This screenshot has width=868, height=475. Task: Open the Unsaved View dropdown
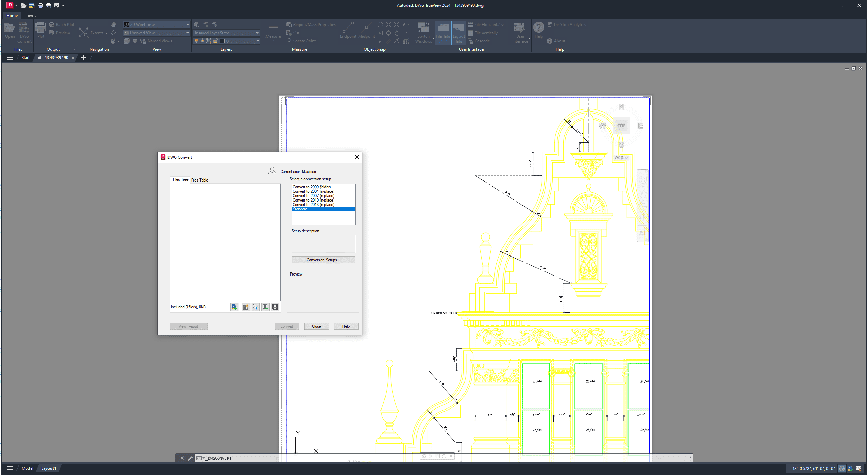(188, 33)
